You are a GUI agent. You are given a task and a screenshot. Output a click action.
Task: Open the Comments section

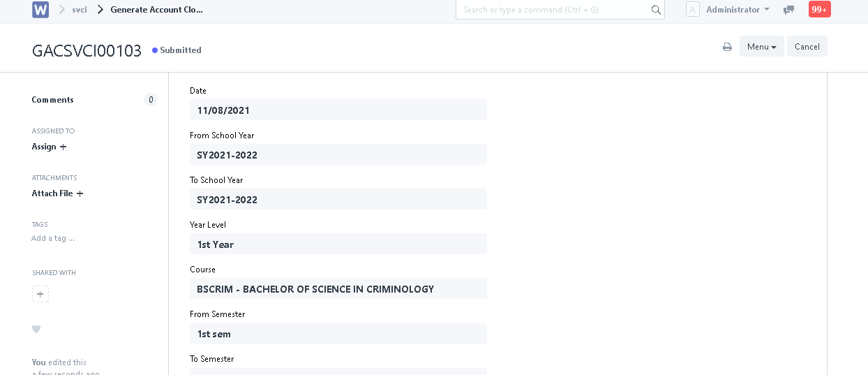pyautogui.click(x=52, y=100)
